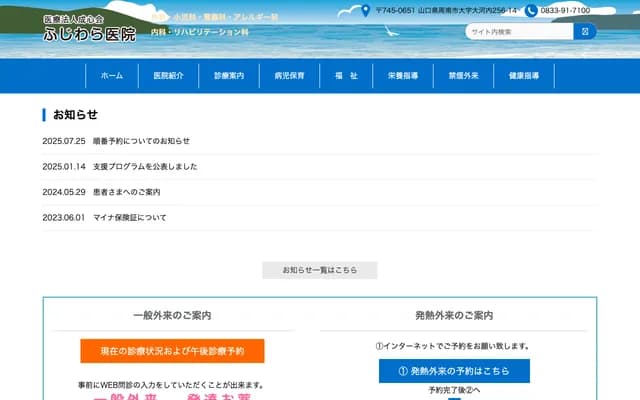The width and height of the screenshot is (640, 400).
Task: Click the date 2024.05.29
Action: 64,192
